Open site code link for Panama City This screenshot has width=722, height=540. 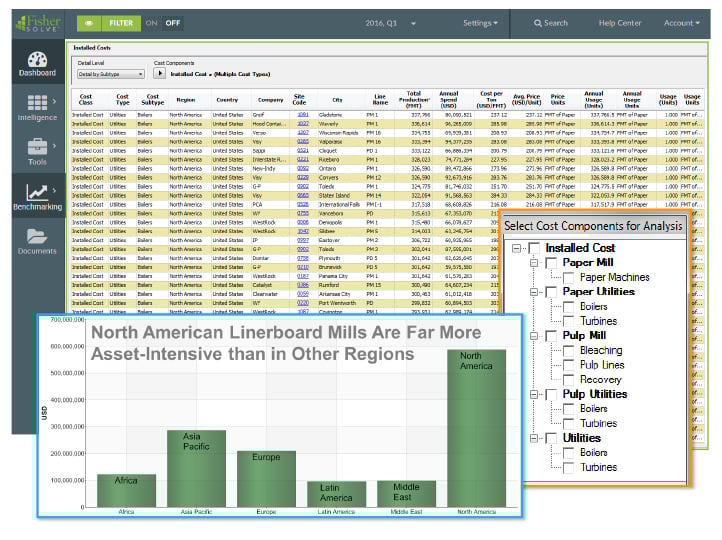pos(303,276)
